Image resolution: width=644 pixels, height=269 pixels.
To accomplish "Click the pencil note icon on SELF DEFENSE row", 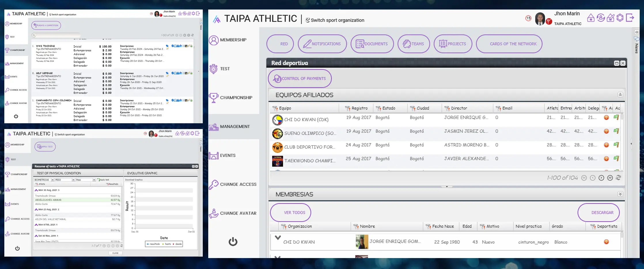I will click(x=167, y=76).
